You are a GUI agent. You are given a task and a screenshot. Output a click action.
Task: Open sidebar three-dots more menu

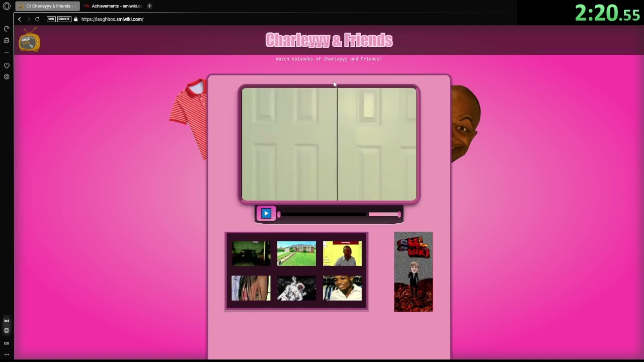coord(7,354)
